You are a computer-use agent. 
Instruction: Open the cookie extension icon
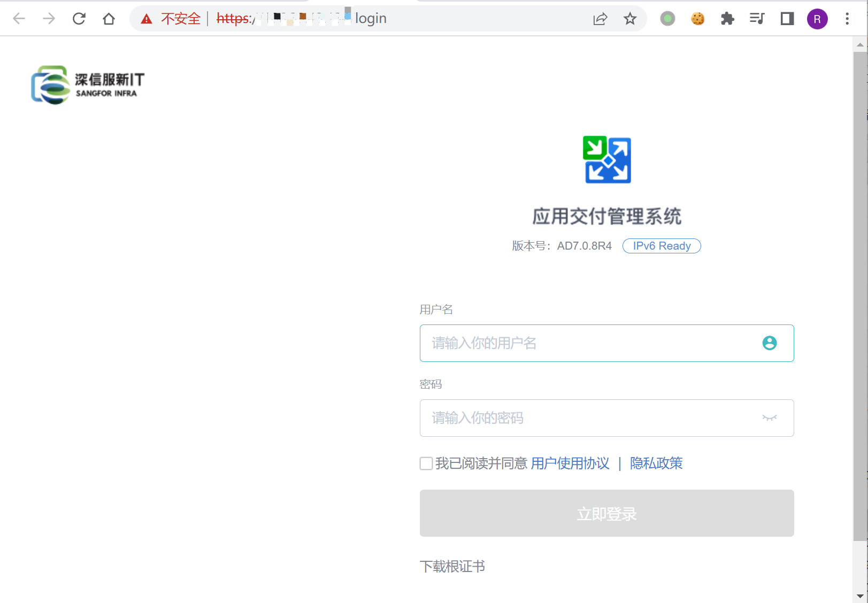click(697, 19)
